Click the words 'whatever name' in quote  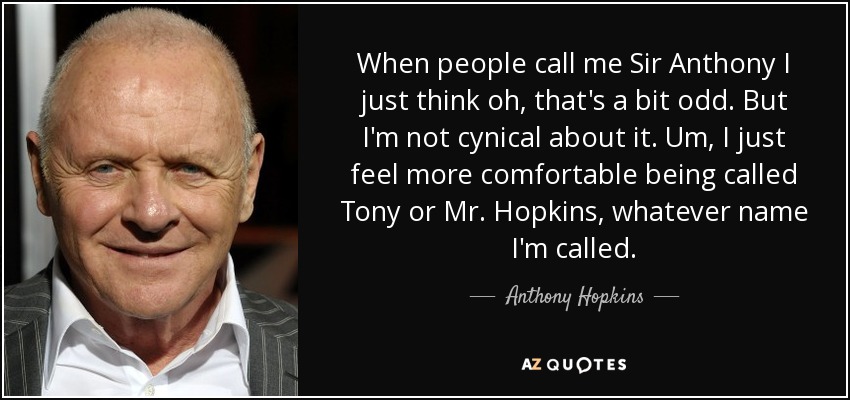coord(710,212)
